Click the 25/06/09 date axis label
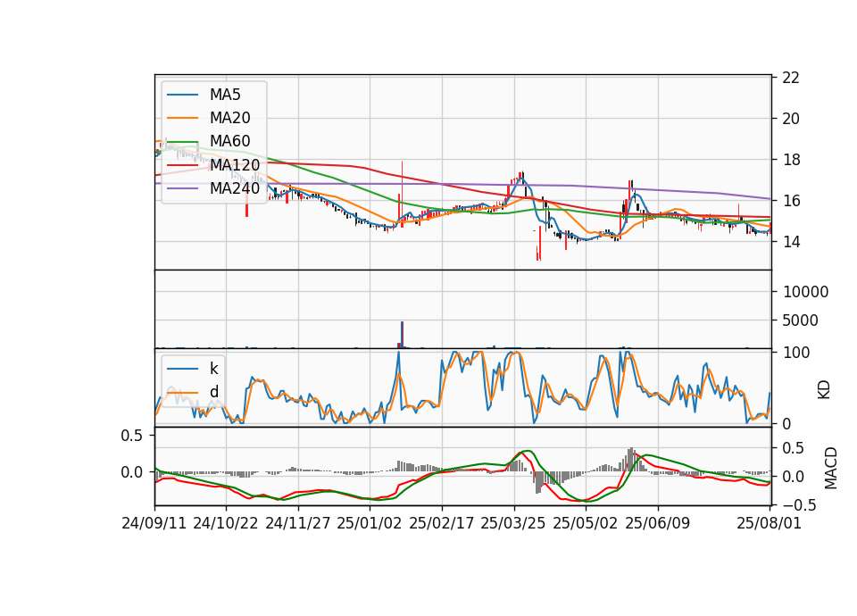857x616 pixels. pos(658,523)
